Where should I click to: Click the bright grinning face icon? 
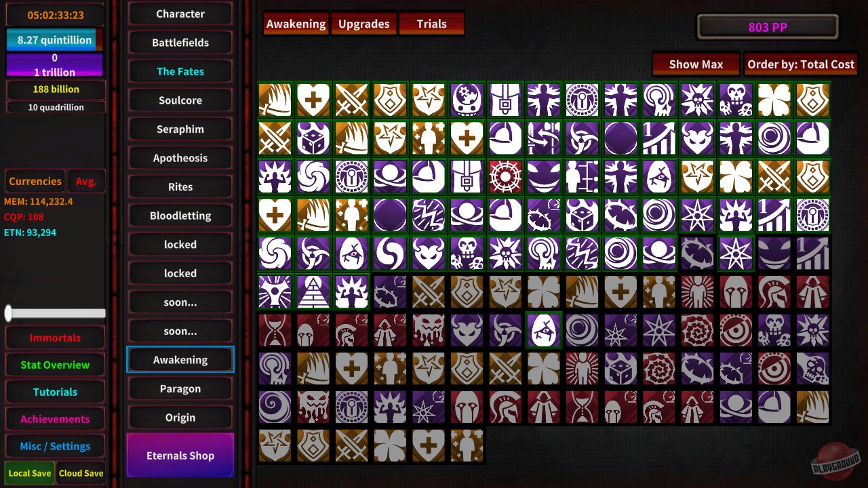544,176
